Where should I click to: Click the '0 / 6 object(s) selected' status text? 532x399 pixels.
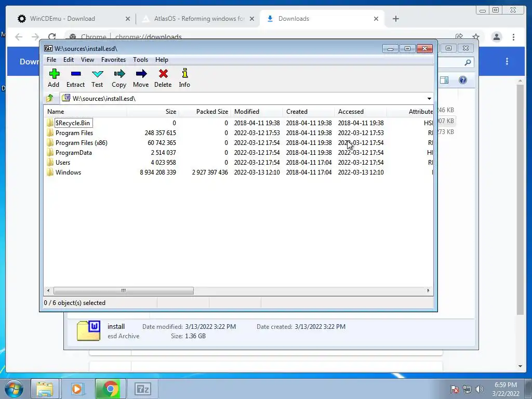point(75,303)
